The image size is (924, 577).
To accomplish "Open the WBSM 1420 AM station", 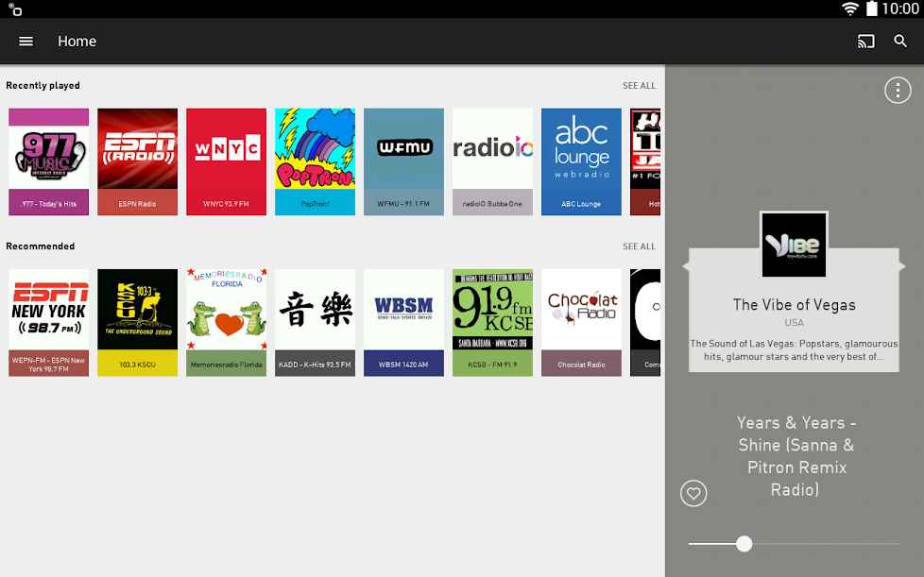I will click(x=403, y=323).
